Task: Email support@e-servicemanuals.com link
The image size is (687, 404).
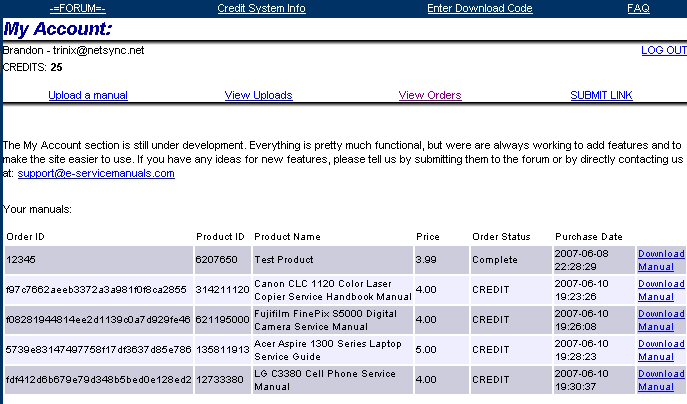Action: pyautogui.click(x=96, y=173)
